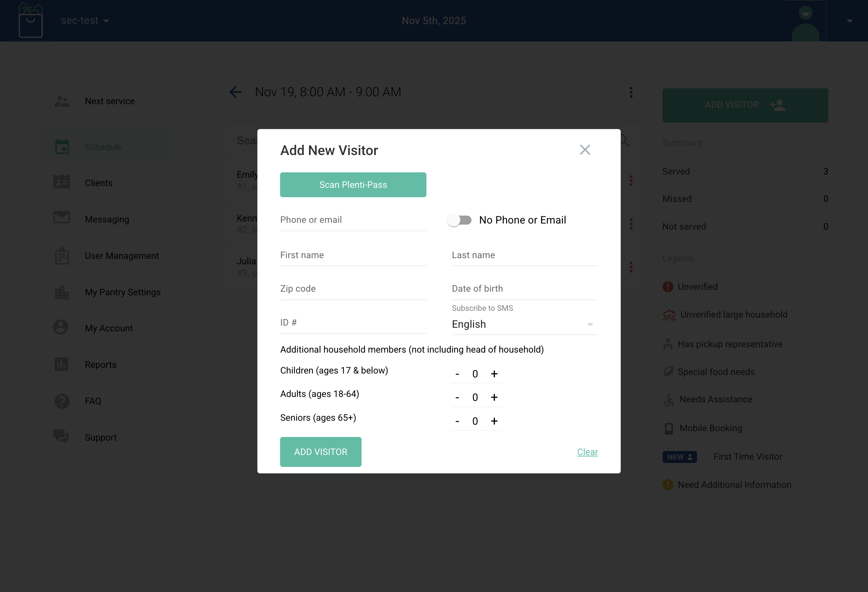Viewport: 868px width, 592px height.
Task: Click the My Pantry Settings building icon
Action: (62, 292)
